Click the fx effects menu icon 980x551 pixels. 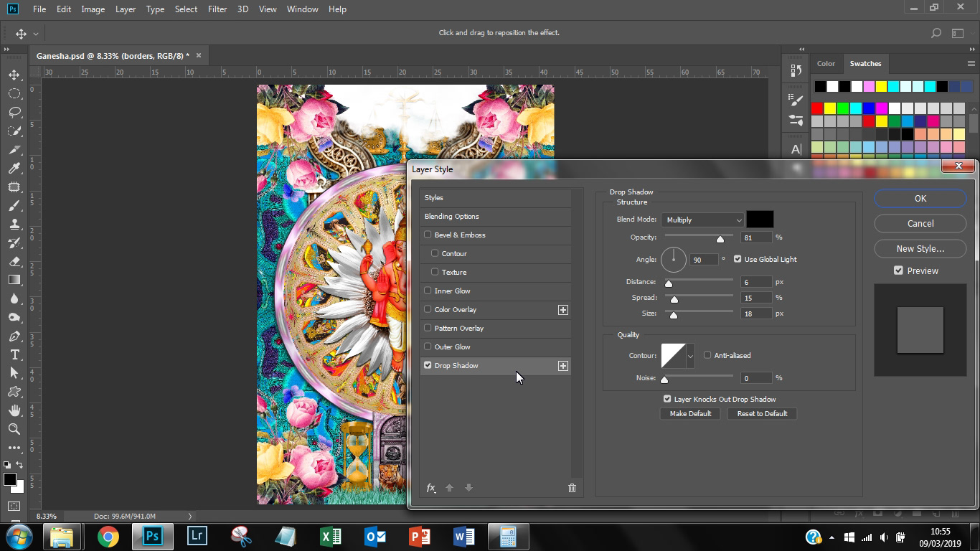[431, 488]
